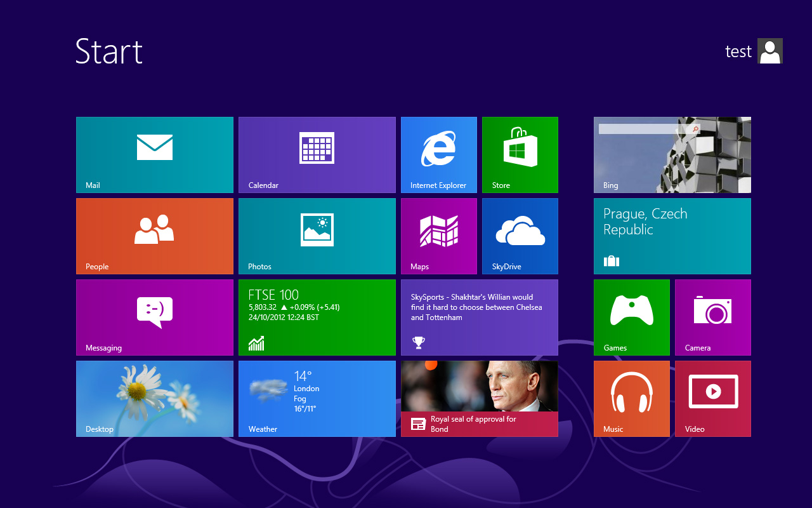This screenshot has height=508, width=812.
Task: Click the "Maps" tile label
Action: (x=419, y=267)
